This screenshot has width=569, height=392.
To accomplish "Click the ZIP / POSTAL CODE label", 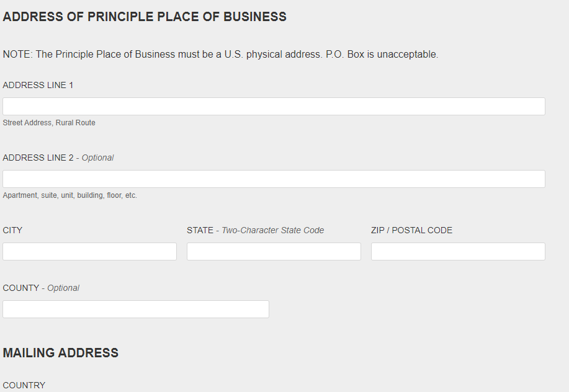I will pos(411,230).
